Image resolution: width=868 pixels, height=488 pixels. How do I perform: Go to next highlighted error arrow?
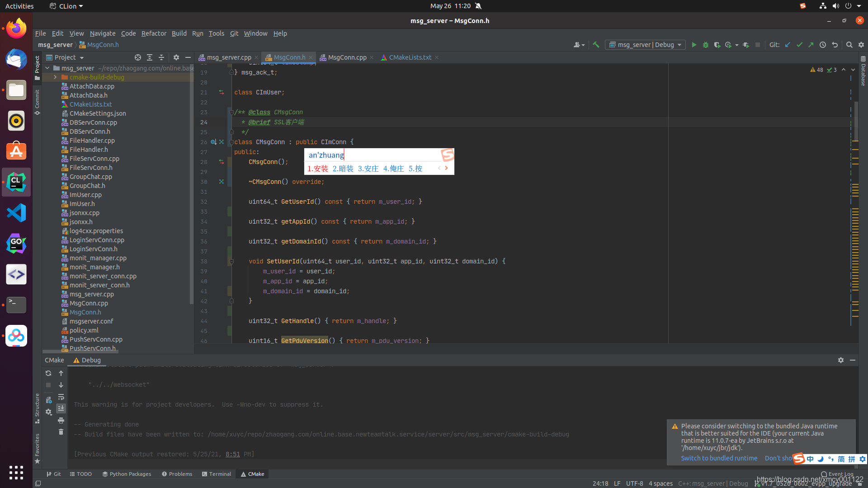click(x=853, y=70)
